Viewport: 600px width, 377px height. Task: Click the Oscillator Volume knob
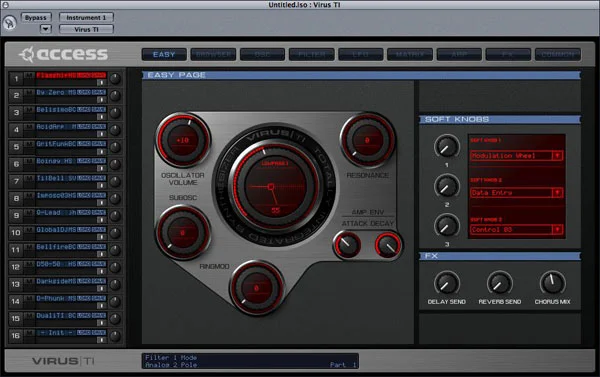click(x=183, y=140)
